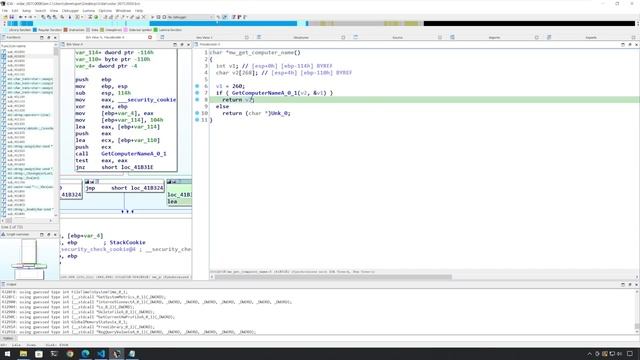This screenshot has width=640, height=360.
Task: Close the Functions panel
Action: (x=55, y=38)
